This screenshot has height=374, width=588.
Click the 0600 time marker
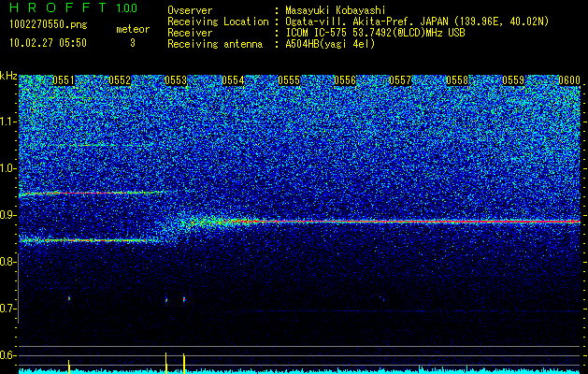coord(569,80)
